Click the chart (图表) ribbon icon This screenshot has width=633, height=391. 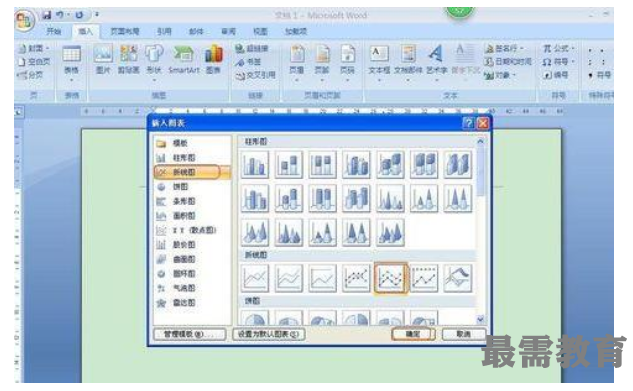click(x=214, y=60)
